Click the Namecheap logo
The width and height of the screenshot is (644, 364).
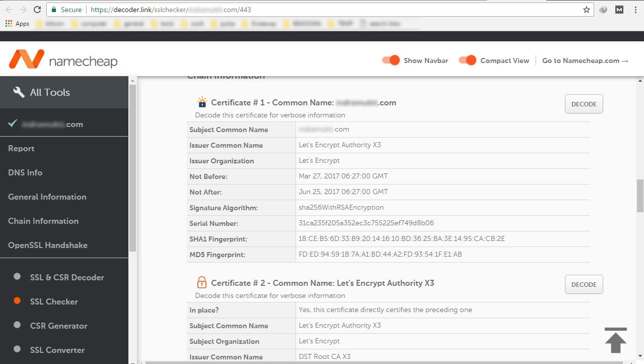click(x=64, y=58)
